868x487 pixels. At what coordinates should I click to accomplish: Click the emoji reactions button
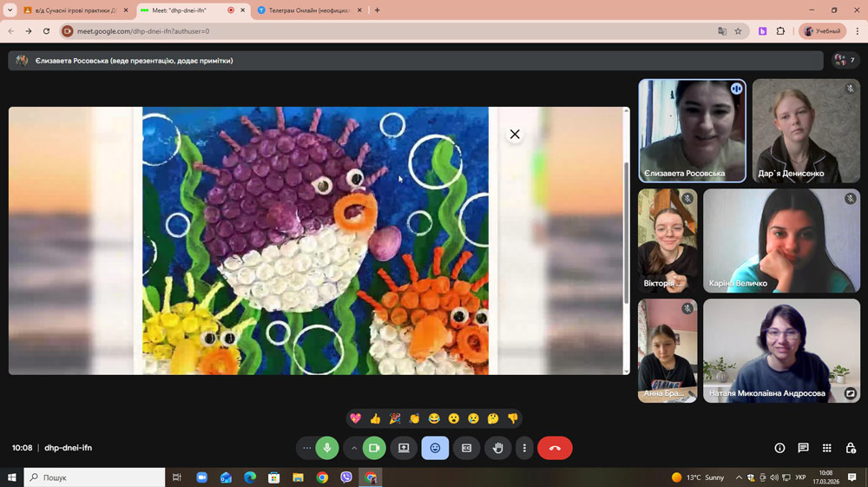click(435, 448)
